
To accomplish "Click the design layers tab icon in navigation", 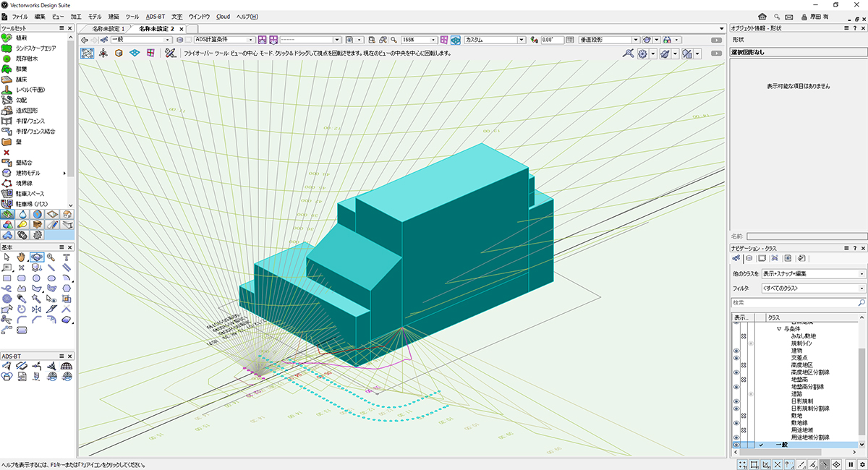I will [x=749, y=258].
